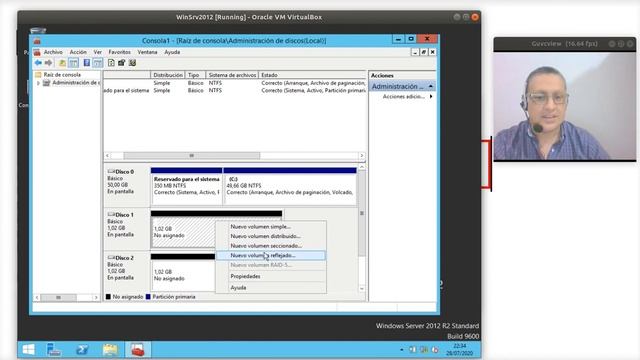The width and height of the screenshot is (640, 360).
Task: Select red toolbox MMC taskbar icon
Action: pyautogui.click(x=138, y=350)
